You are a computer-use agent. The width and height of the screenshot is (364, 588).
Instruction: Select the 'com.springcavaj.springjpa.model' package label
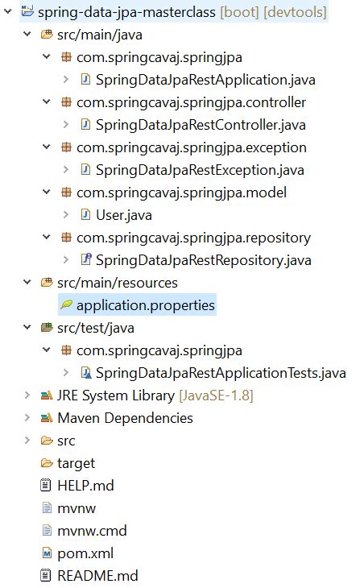point(181,193)
